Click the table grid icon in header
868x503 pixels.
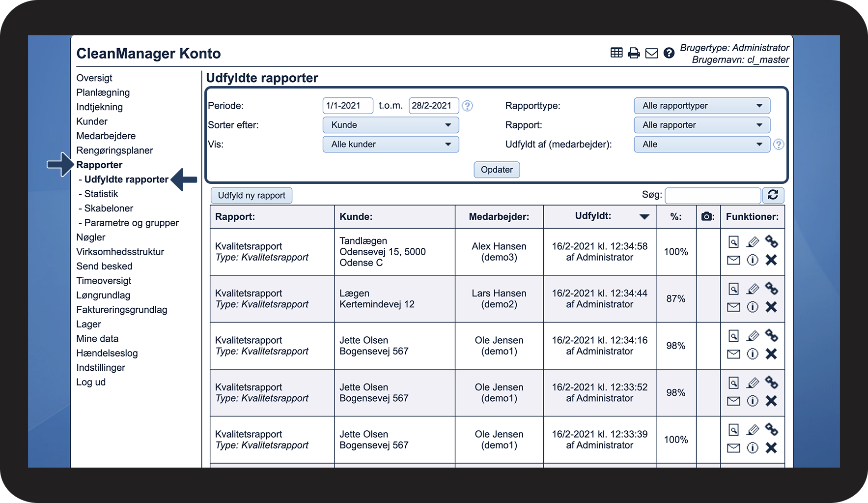point(616,53)
